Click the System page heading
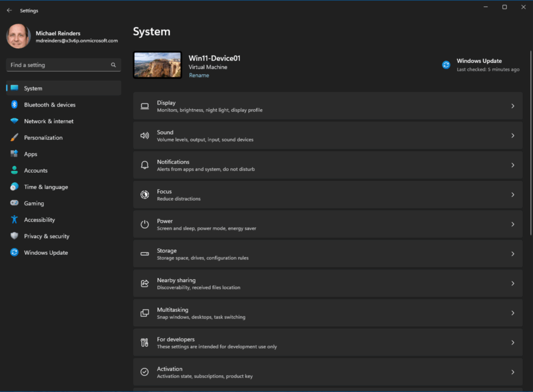The width and height of the screenshot is (533, 392). (151, 32)
